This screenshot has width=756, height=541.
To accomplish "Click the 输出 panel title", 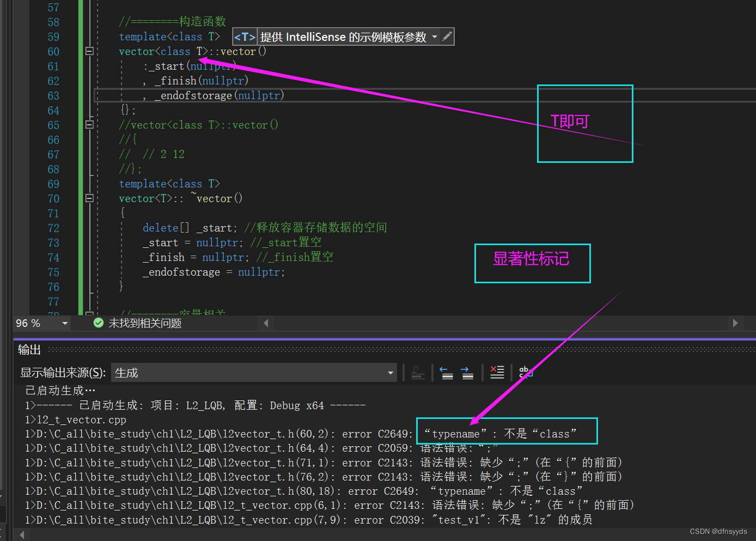I will 29,350.
